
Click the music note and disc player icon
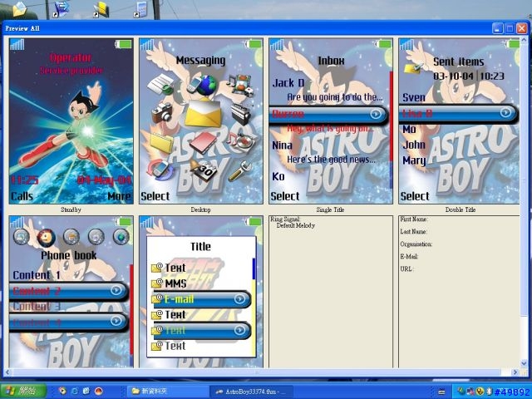(240, 141)
